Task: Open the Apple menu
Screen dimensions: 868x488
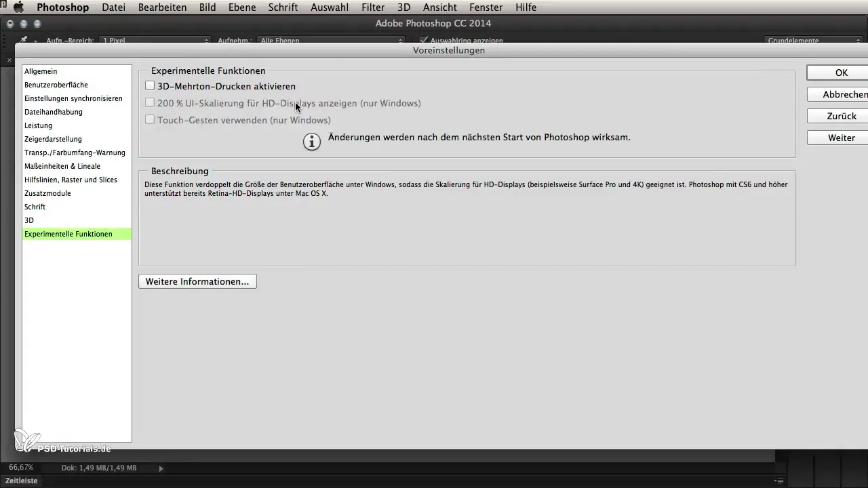Action: click(x=18, y=7)
